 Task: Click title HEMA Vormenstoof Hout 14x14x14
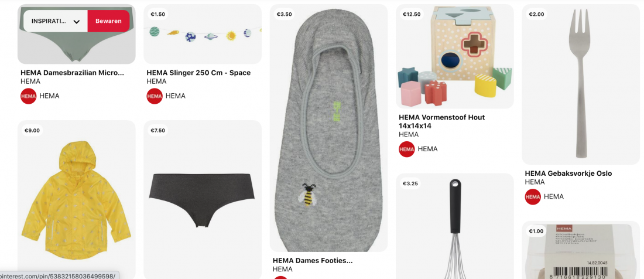point(441,122)
